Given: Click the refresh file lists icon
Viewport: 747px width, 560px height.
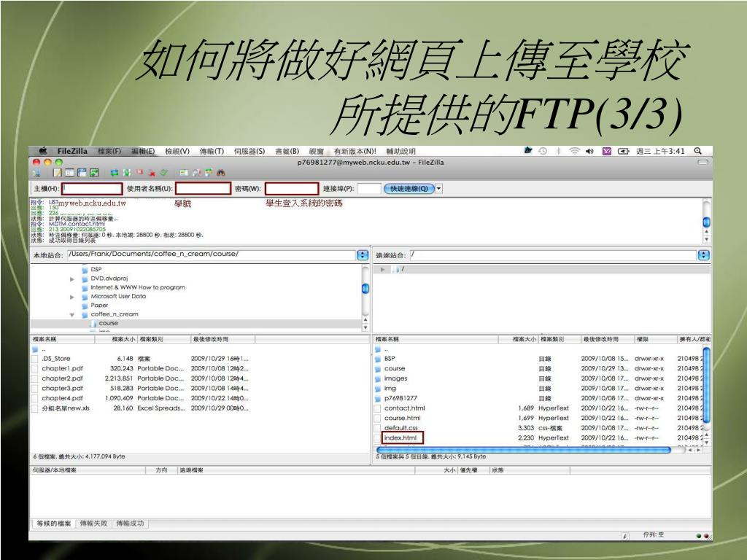Looking at the screenshot, I should tap(115, 172).
